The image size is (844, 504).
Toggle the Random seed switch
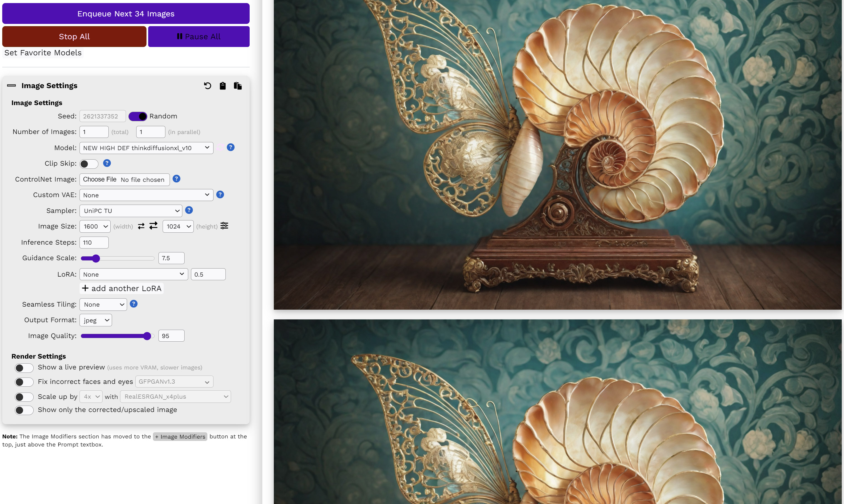[138, 116]
